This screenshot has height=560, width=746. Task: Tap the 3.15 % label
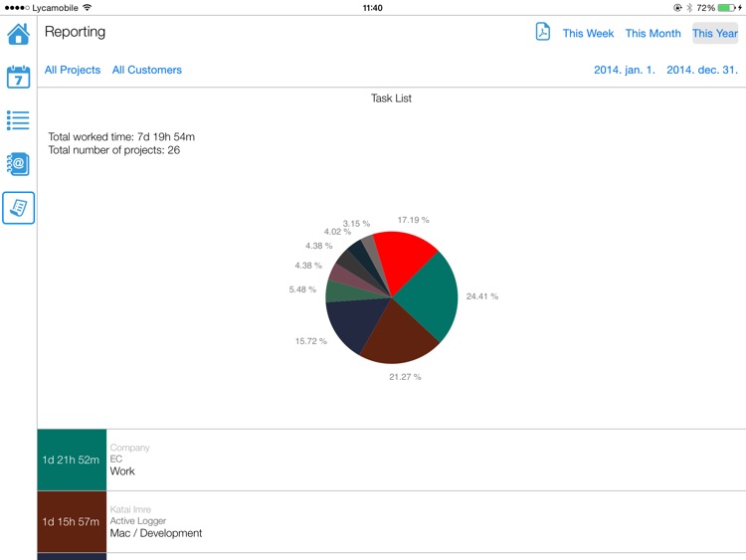pyautogui.click(x=356, y=224)
